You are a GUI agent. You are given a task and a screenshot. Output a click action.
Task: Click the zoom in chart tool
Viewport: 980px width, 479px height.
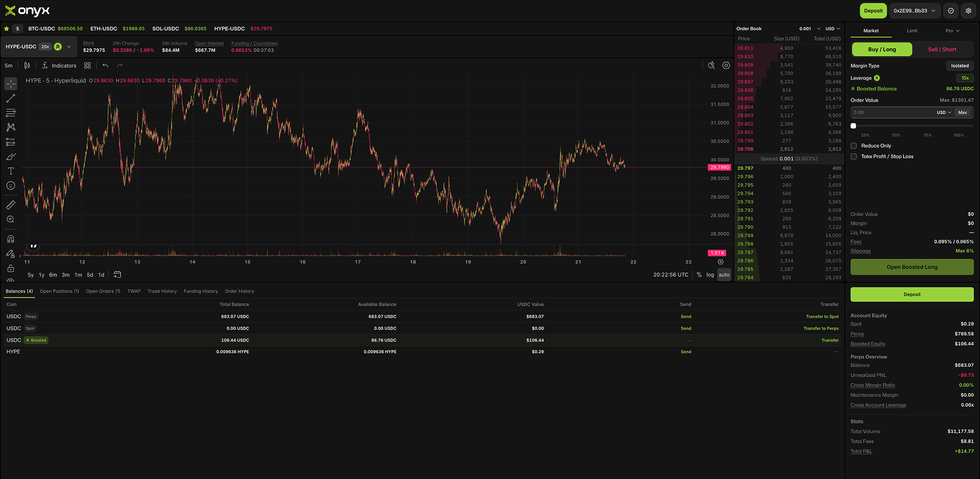[11, 219]
